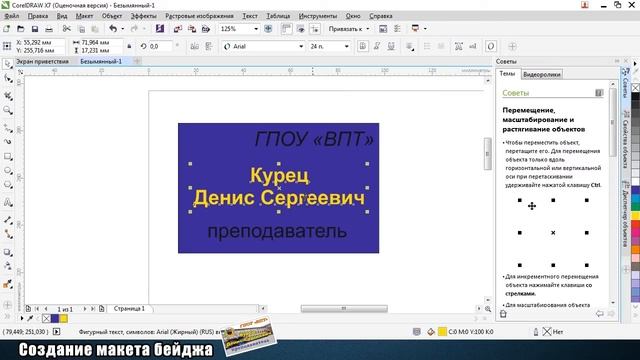The image size is (640, 360).
Task: Toggle the lock ratio padlock
Action: pyautogui.click(x=129, y=47)
